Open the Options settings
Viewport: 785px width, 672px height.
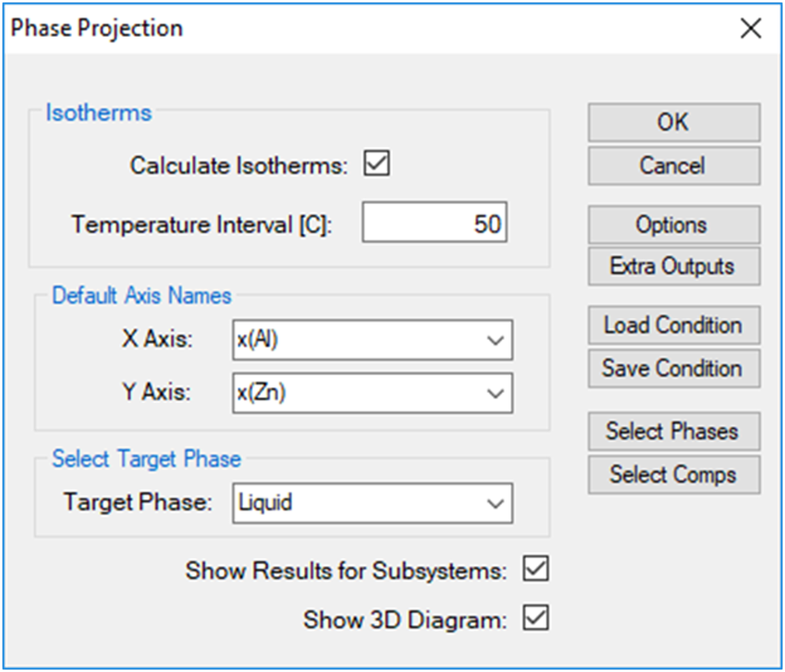[x=673, y=225]
